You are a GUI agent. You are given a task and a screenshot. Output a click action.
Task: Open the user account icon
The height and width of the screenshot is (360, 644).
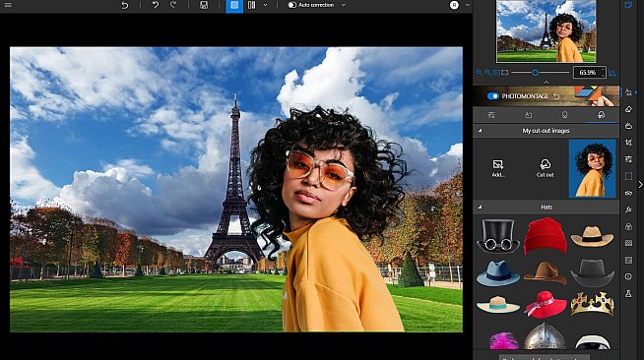[x=454, y=5]
